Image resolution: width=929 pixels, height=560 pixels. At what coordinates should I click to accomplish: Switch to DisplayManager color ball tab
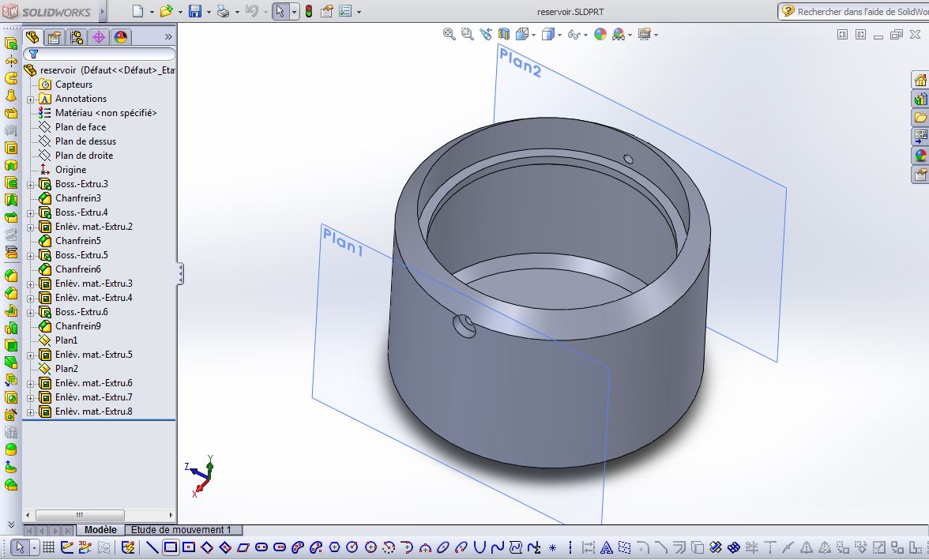tap(120, 37)
